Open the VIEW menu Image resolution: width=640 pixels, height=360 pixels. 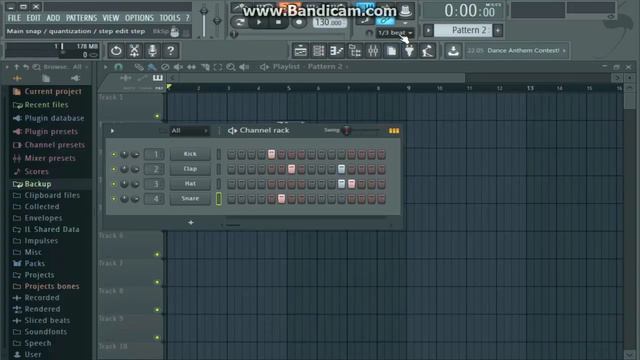pos(111,18)
